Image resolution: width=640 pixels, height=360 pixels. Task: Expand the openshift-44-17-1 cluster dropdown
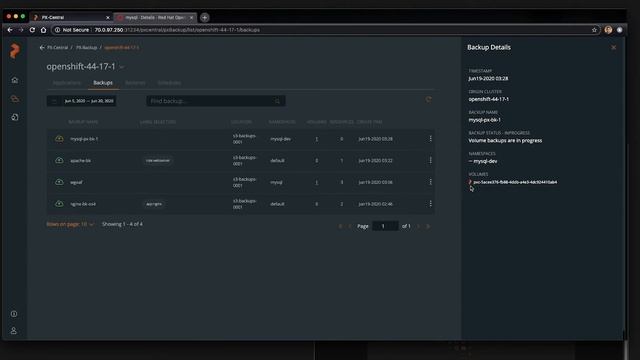point(122,67)
